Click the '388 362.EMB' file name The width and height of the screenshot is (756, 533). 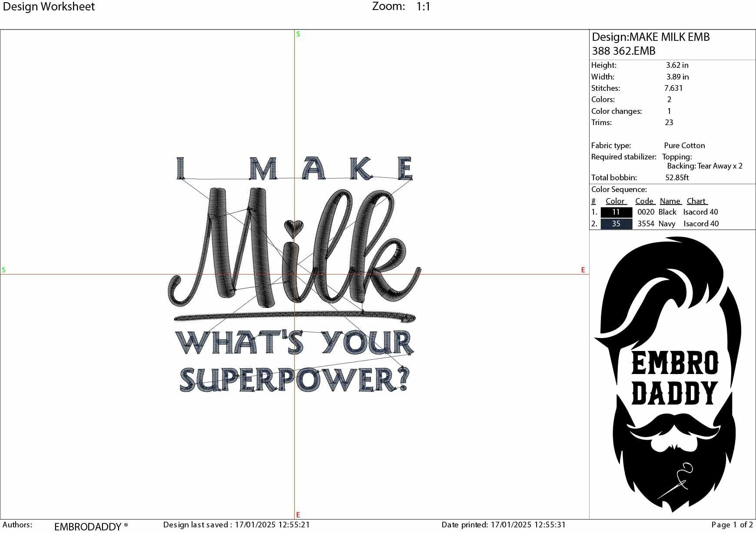click(x=623, y=51)
